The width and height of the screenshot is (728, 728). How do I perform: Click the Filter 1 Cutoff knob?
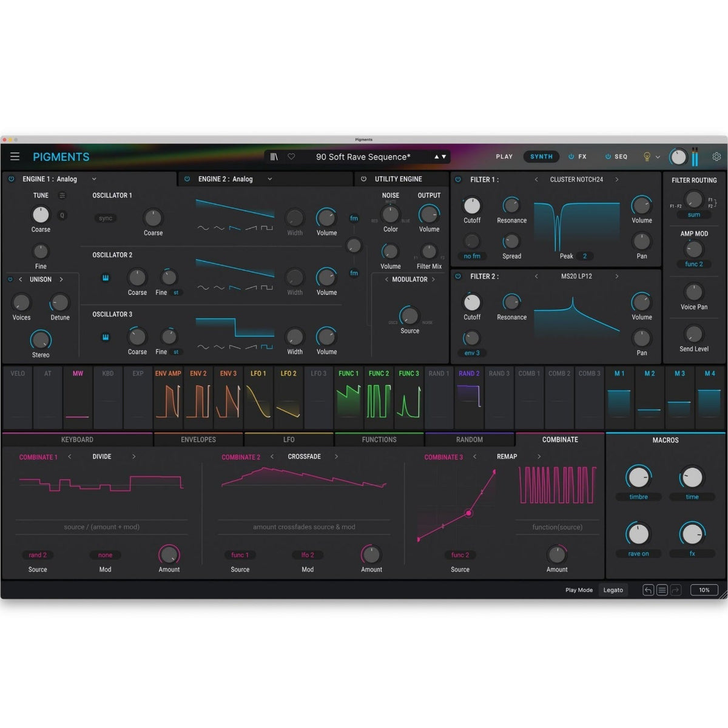[x=472, y=206]
